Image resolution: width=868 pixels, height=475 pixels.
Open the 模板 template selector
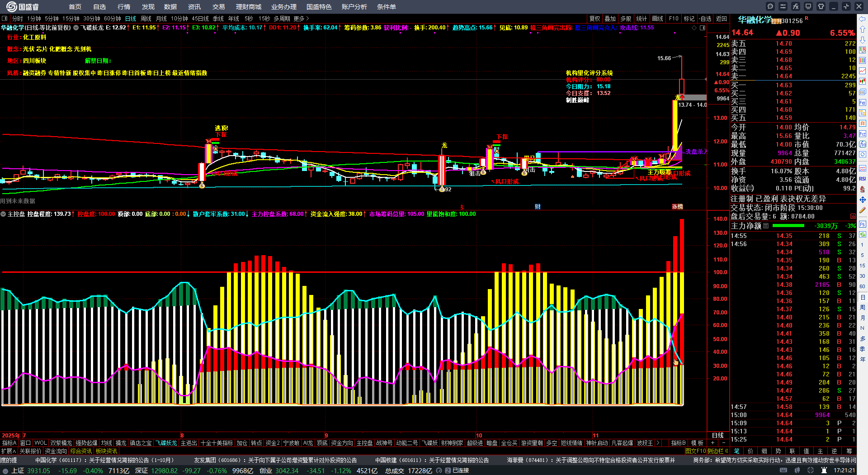tap(698, 443)
